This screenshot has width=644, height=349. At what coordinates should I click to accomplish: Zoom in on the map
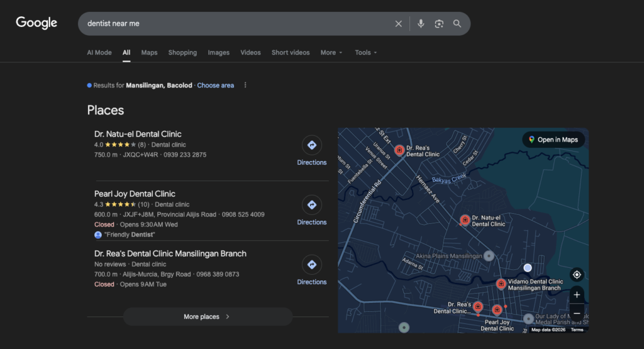[577, 295]
